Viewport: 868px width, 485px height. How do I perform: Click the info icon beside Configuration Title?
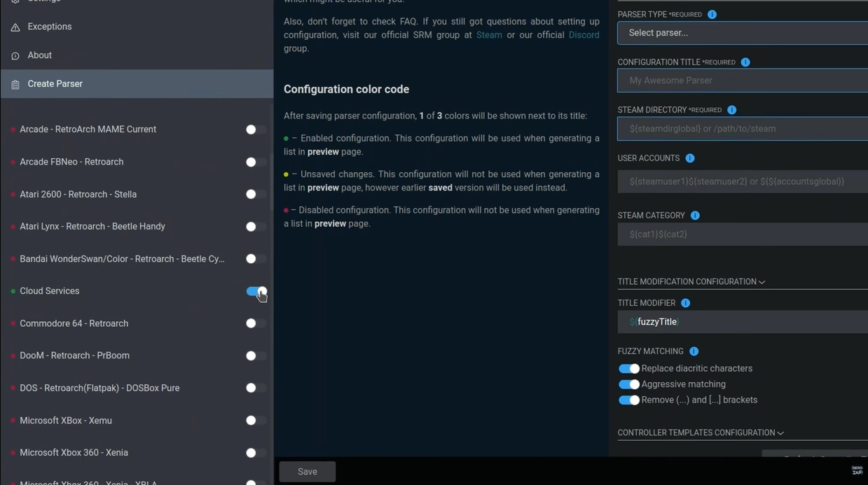pos(745,62)
